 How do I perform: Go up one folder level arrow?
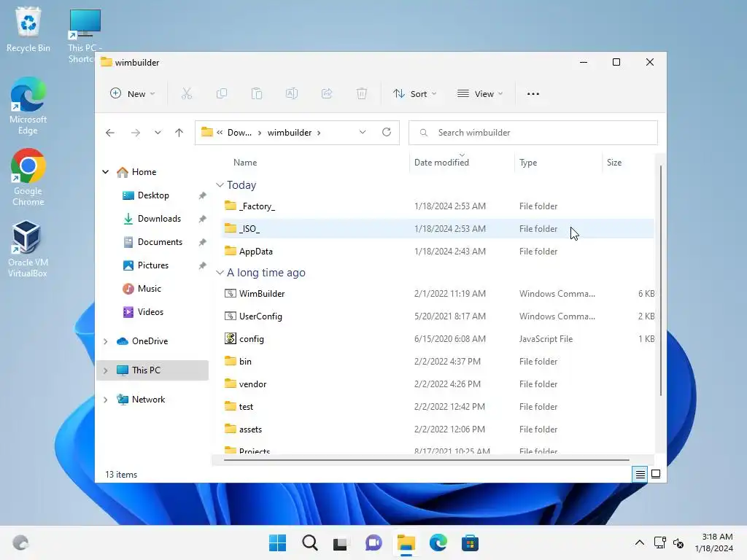pos(179,133)
